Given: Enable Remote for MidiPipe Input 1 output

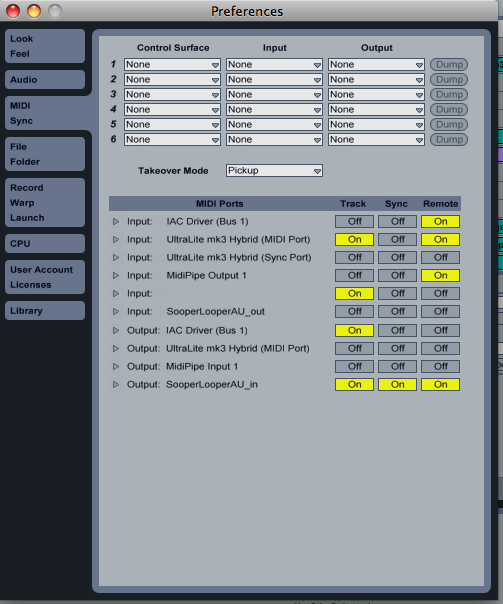Looking at the screenshot, I should click(x=440, y=366).
